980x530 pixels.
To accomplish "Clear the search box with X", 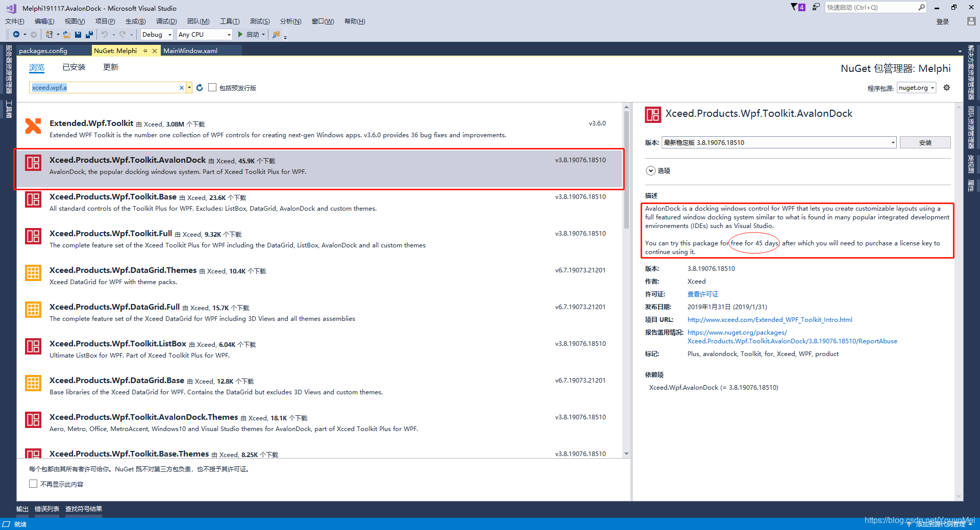I will point(181,88).
